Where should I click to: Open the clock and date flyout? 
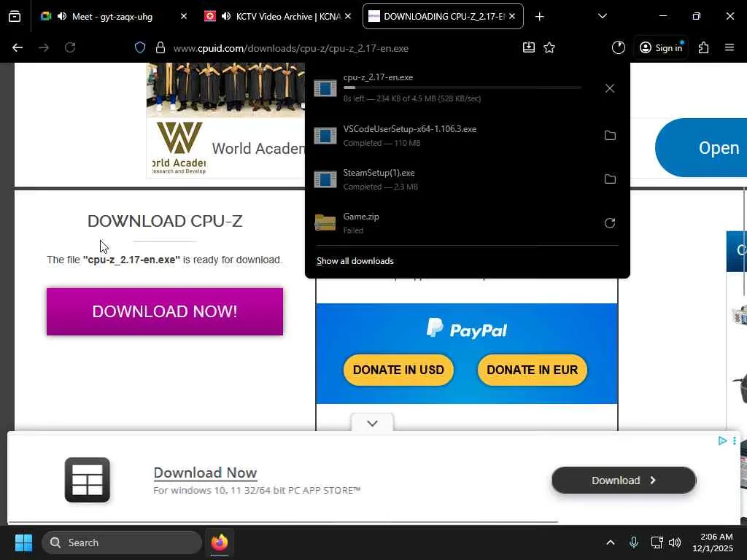713,542
